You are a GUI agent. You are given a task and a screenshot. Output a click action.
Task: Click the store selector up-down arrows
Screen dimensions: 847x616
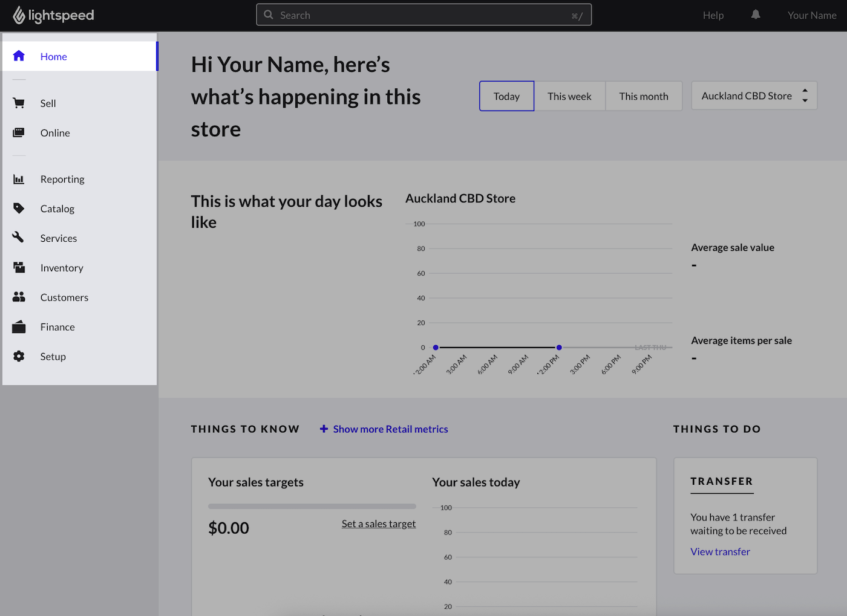click(x=805, y=95)
